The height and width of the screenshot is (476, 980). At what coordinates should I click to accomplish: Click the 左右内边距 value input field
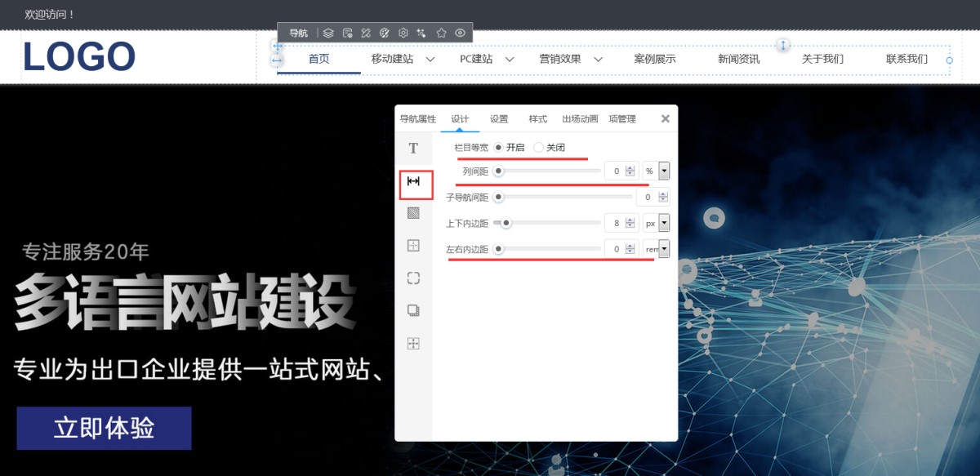point(616,249)
